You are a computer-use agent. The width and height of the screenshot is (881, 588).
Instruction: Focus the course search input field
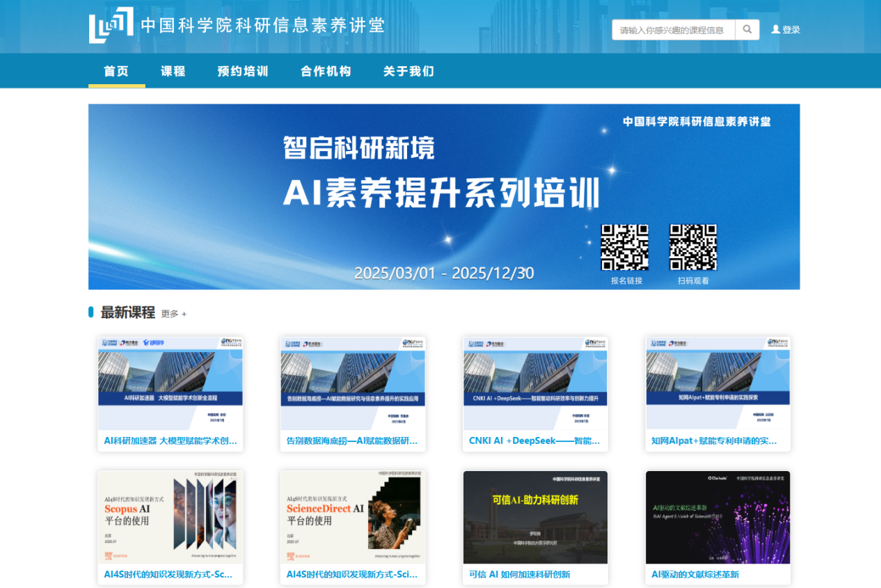coord(673,30)
